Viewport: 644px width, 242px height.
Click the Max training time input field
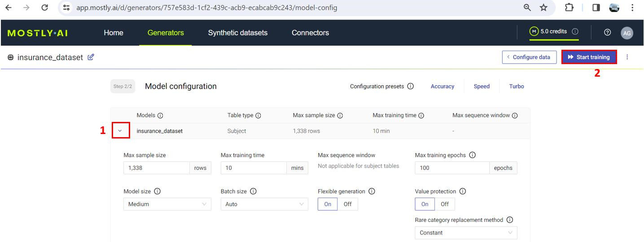tap(253, 168)
